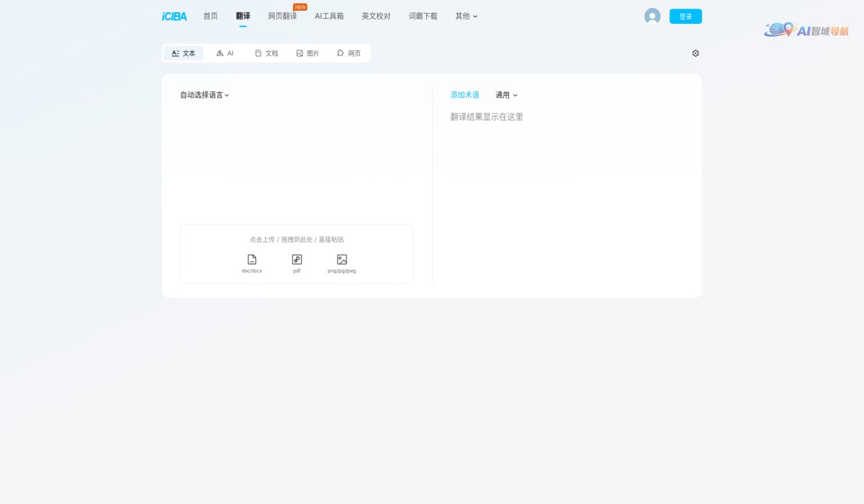The height and width of the screenshot is (504, 864).
Task: Select 网页 web page translation
Action: coord(349,53)
